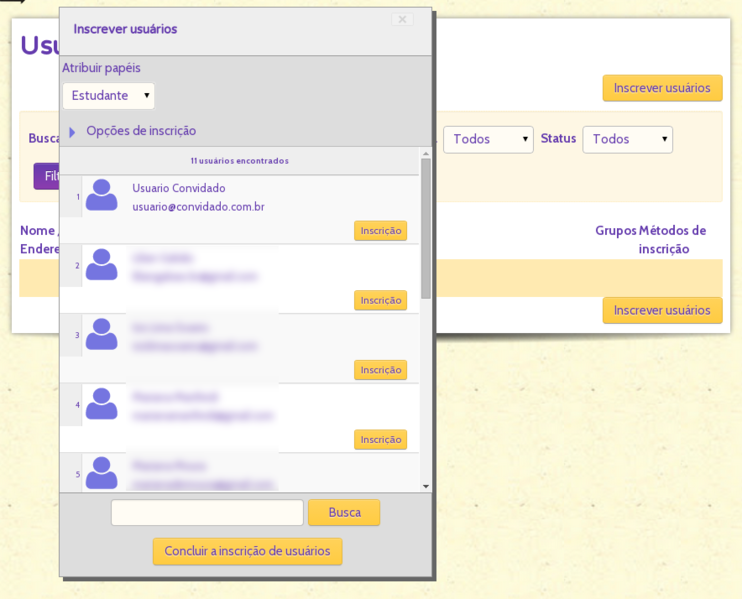This screenshot has width=742, height=599.
Task: Click Grupos column header
Action: [x=616, y=230]
